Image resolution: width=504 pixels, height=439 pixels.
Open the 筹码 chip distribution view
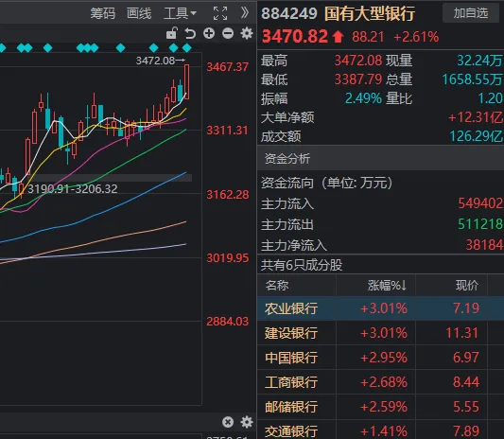click(102, 13)
